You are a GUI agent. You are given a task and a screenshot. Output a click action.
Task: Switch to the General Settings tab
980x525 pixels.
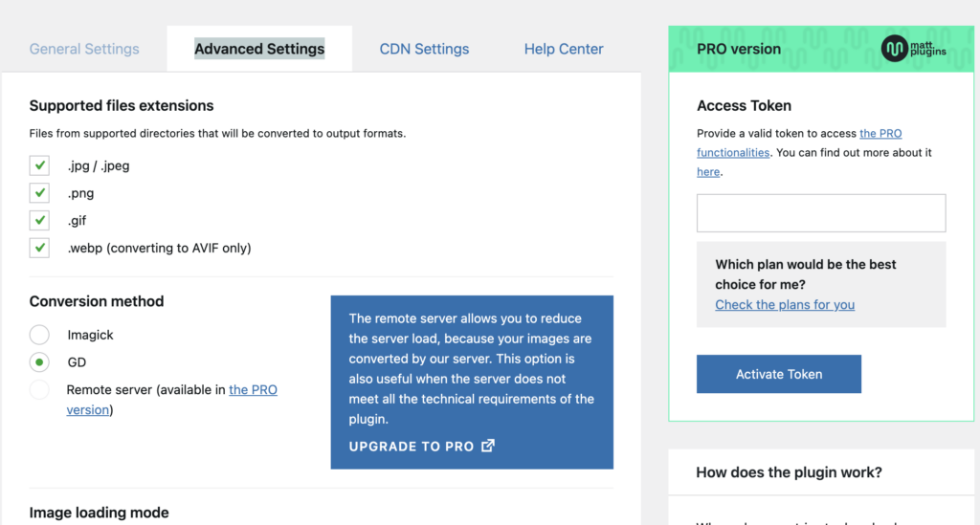pyautogui.click(x=84, y=49)
